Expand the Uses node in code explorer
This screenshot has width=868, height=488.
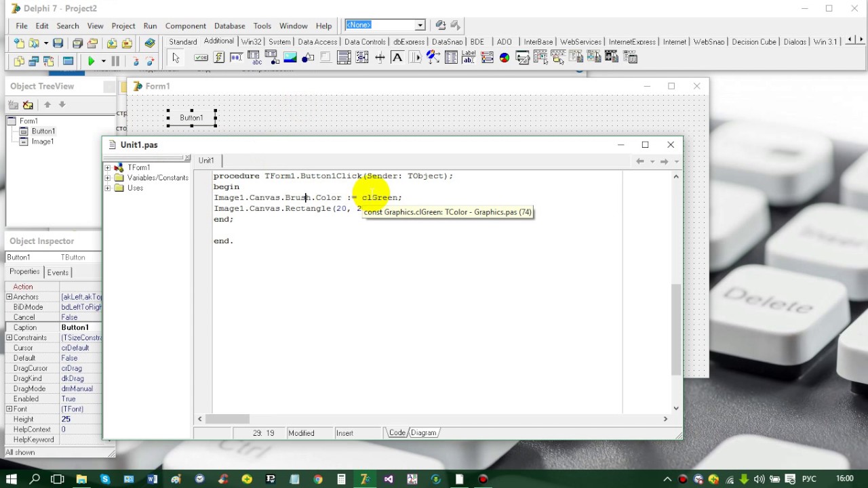tap(107, 188)
